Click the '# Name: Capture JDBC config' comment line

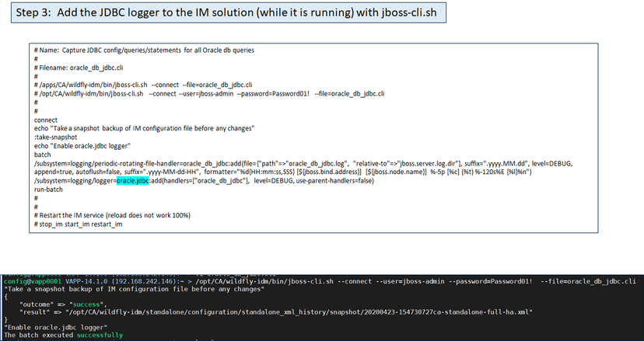tap(145, 50)
